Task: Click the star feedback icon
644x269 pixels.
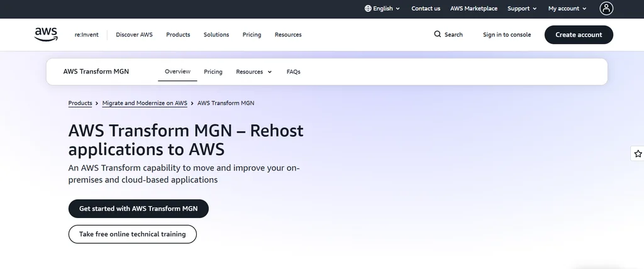Action: [638, 153]
